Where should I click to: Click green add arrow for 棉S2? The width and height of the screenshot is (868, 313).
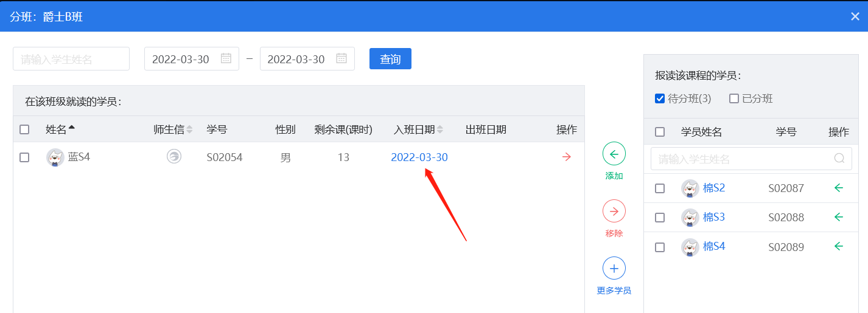pos(839,188)
